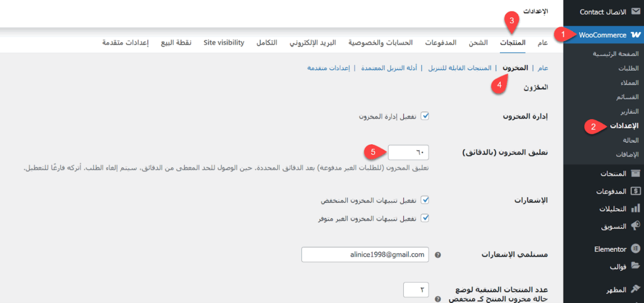The width and height of the screenshot is (644, 303).
Task: Toggle low stock notifications checkbox
Action: point(426,200)
